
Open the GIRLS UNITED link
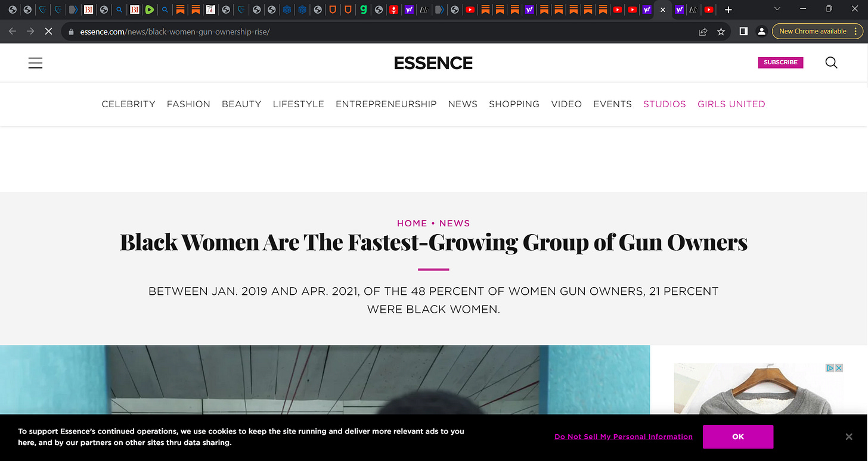(x=731, y=104)
